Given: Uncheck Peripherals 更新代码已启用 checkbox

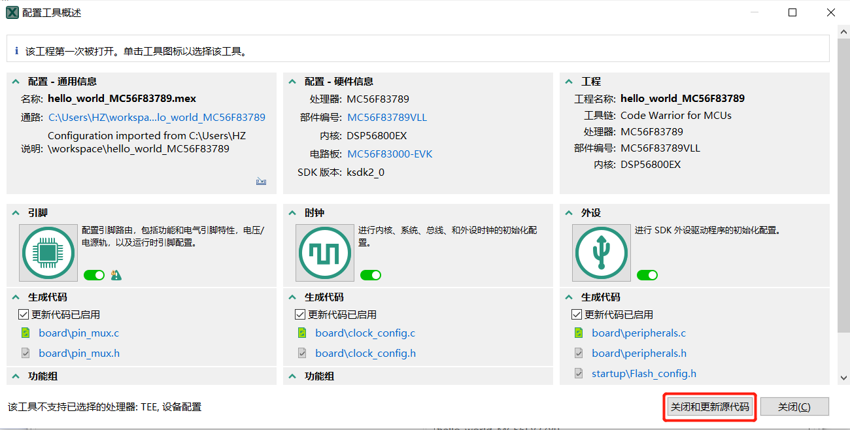Looking at the screenshot, I should (577, 314).
